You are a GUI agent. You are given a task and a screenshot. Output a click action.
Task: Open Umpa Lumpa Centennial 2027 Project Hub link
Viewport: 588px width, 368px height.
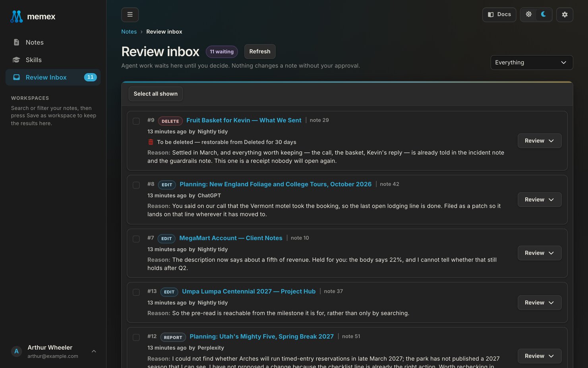point(249,291)
